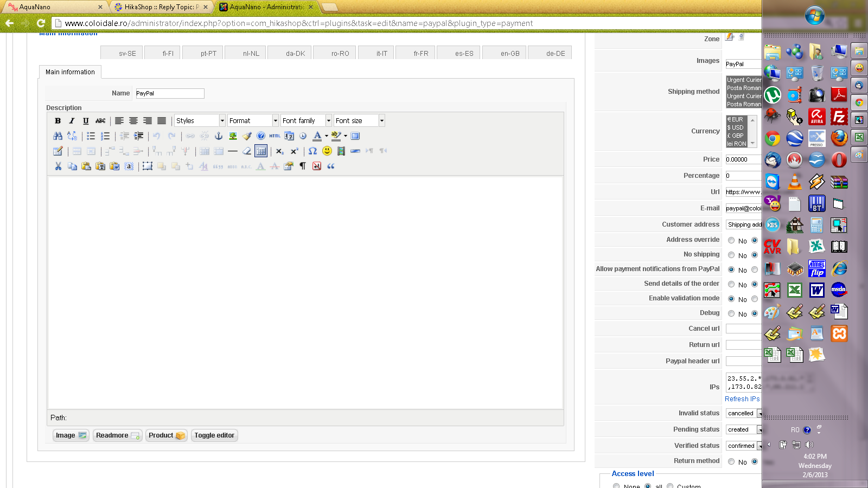
Task: Edit HTML source of the description
Action: click(x=275, y=136)
